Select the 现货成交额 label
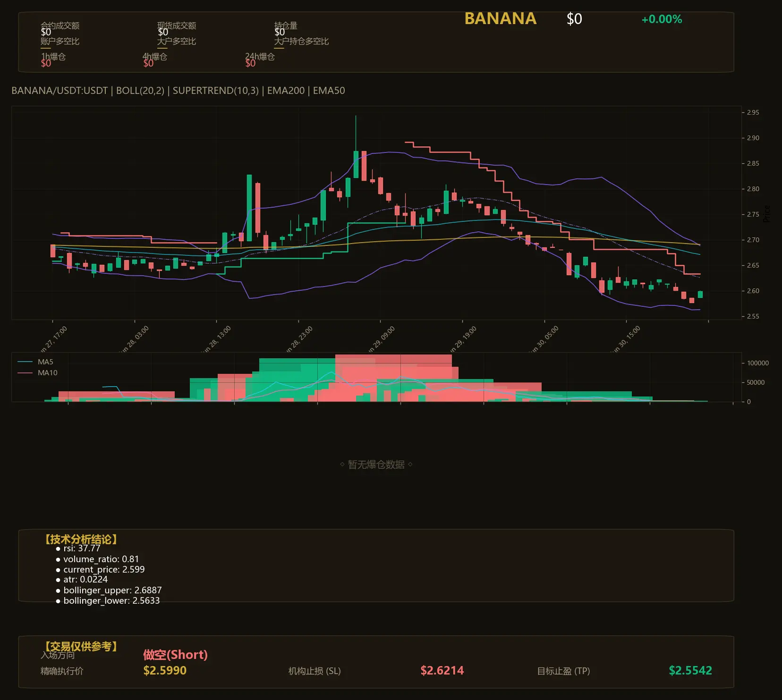 click(177, 25)
